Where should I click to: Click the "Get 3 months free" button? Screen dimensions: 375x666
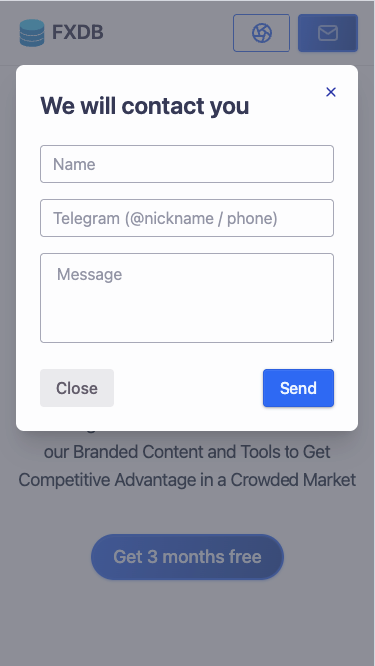[x=187, y=557]
